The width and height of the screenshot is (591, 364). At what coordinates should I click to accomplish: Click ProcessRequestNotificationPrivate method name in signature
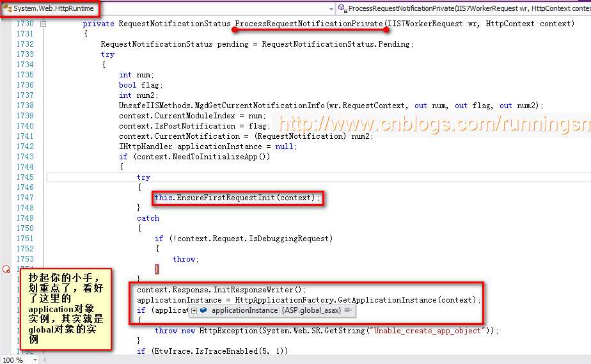309,24
